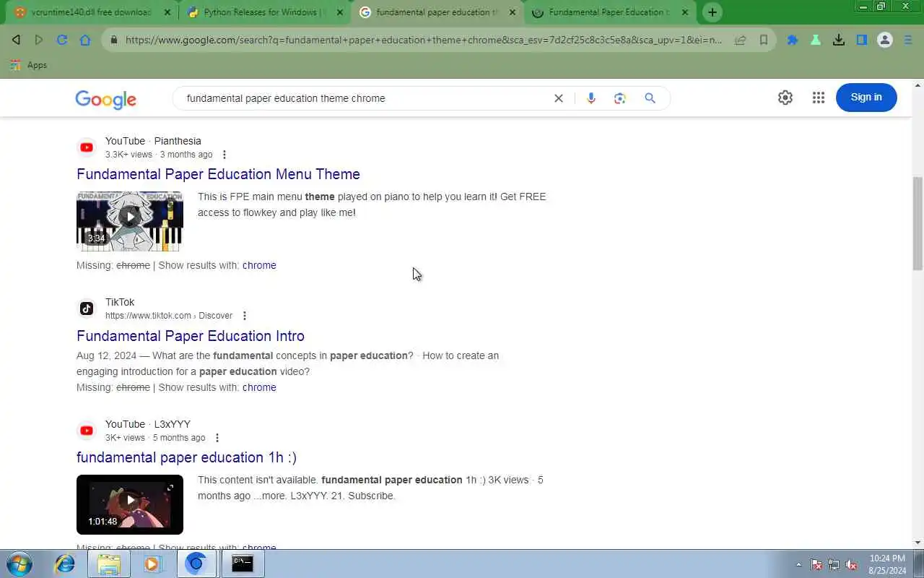Open fundamental paper education 1h :) link
Image resolution: width=924 pixels, height=578 pixels.
(x=186, y=457)
